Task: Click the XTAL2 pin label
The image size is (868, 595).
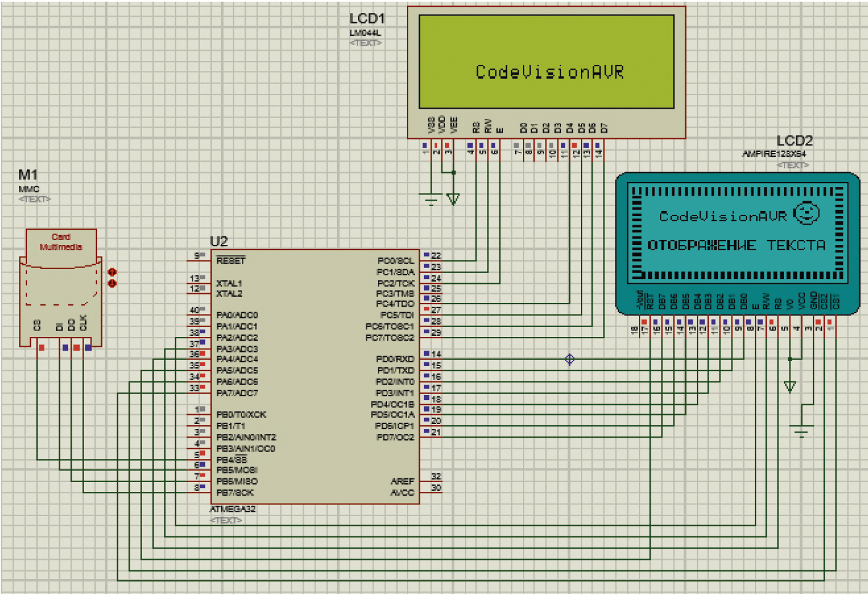Action: click(x=229, y=294)
